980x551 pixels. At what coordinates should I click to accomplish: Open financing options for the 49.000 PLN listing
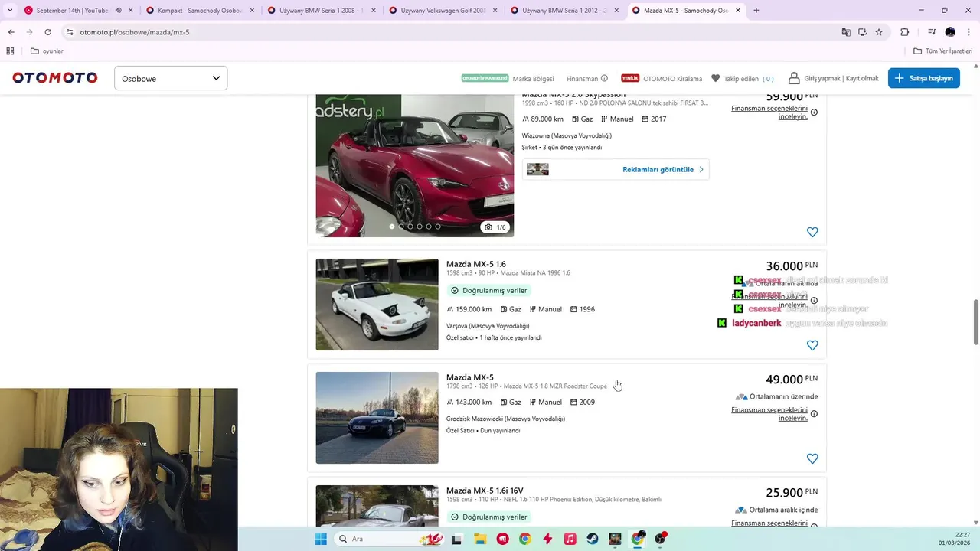pyautogui.click(x=769, y=414)
